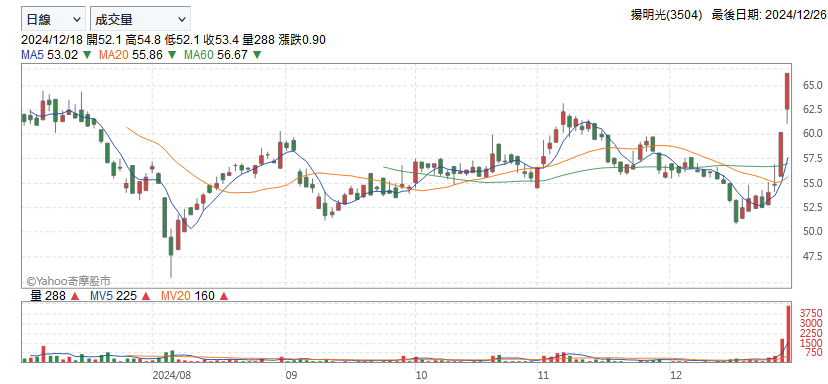Click the red triangle next to 量 288

[x=75, y=296]
